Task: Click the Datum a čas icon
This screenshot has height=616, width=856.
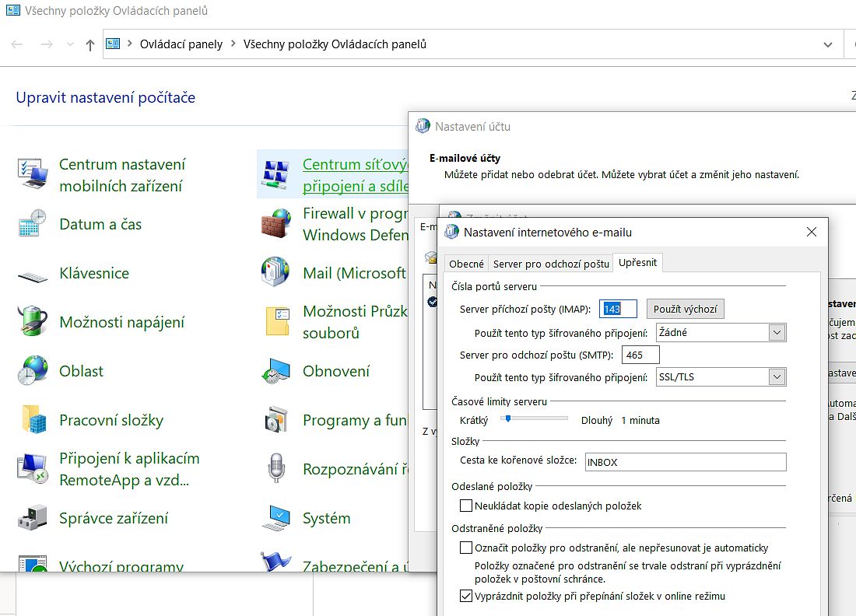Action: coord(33,224)
